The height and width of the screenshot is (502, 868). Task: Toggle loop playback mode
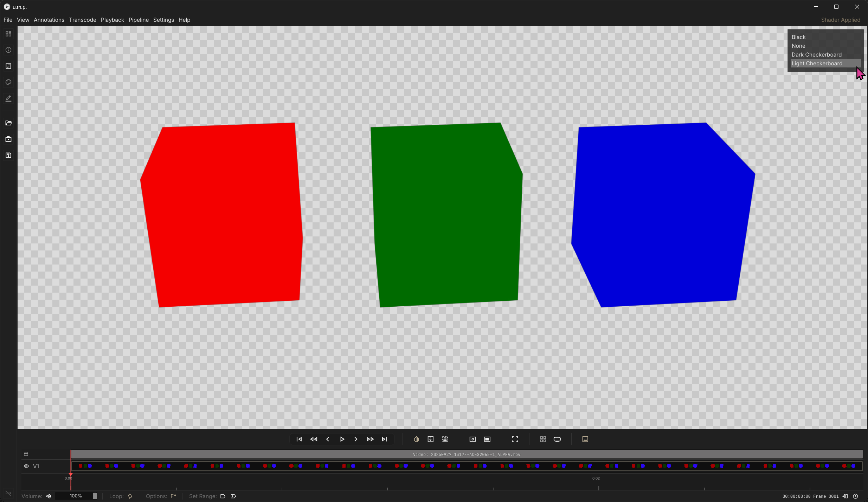pyautogui.click(x=129, y=496)
